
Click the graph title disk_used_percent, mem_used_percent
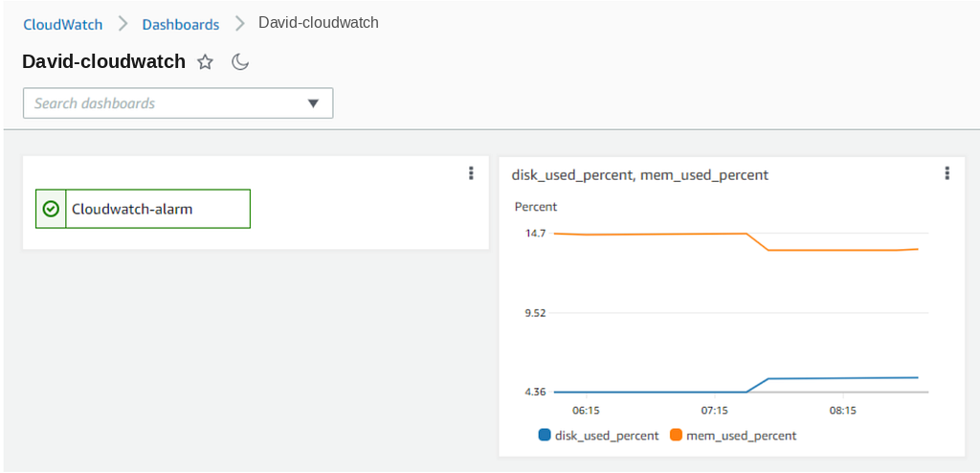640,176
